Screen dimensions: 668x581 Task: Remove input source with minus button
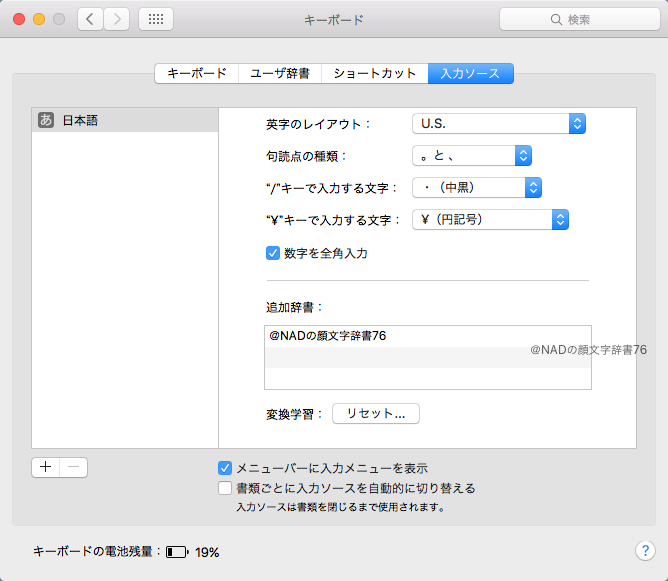[x=74, y=467]
